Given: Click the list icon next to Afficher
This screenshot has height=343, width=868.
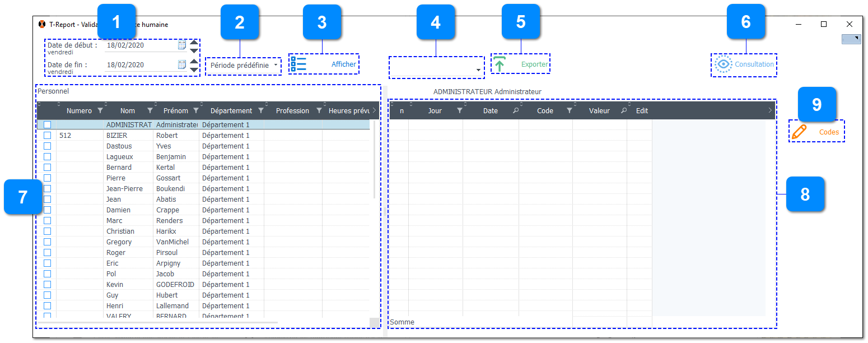Looking at the screenshot, I should tap(299, 64).
